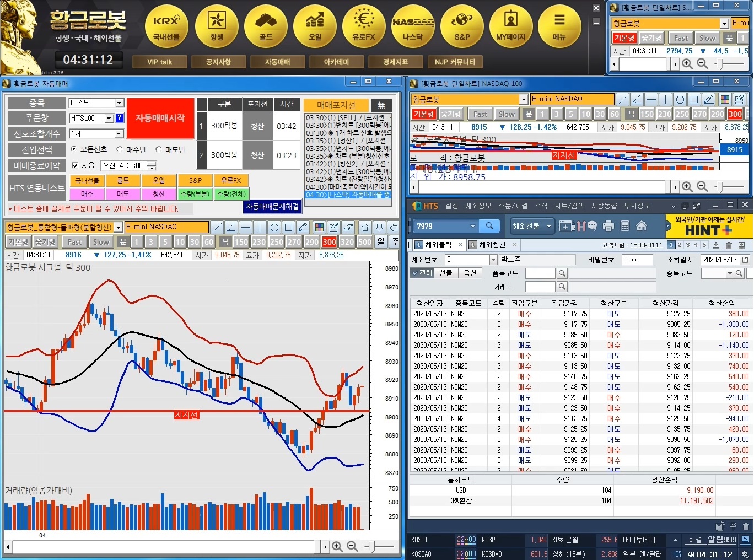The width and height of the screenshot is (754, 560).
Task: Open the 황금로봇 dropdown in NASDAQ-100 chart window
Action: point(524,99)
